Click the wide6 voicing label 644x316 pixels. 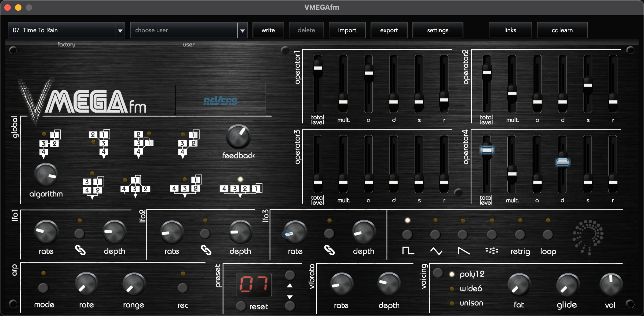pos(471,289)
